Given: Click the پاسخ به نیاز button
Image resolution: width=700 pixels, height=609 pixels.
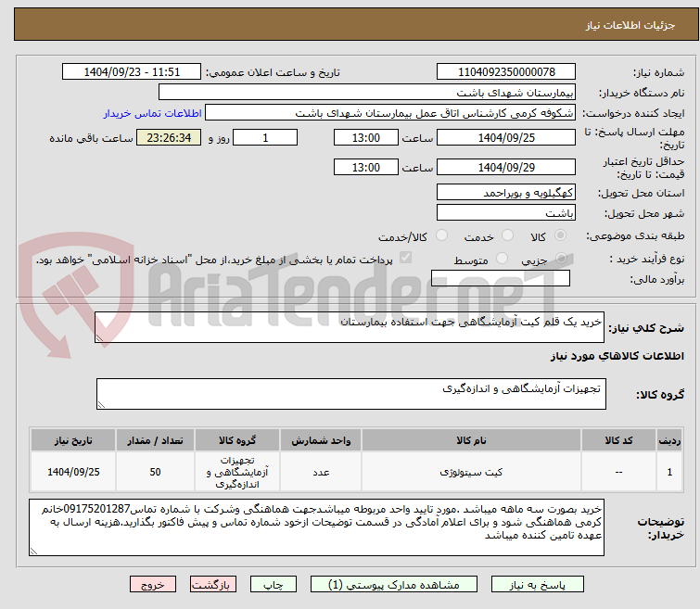Looking at the screenshot, I should coord(537,585).
